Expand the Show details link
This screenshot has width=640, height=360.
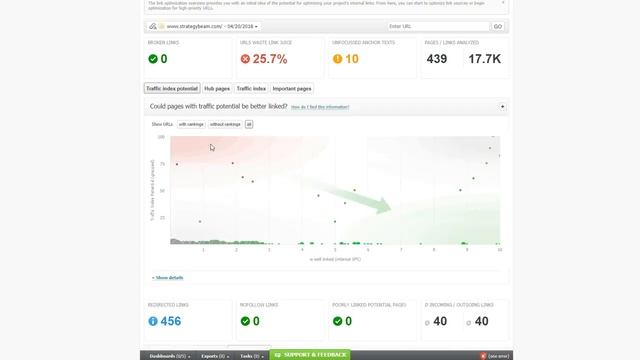pyautogui.click(x=168, y=278)
